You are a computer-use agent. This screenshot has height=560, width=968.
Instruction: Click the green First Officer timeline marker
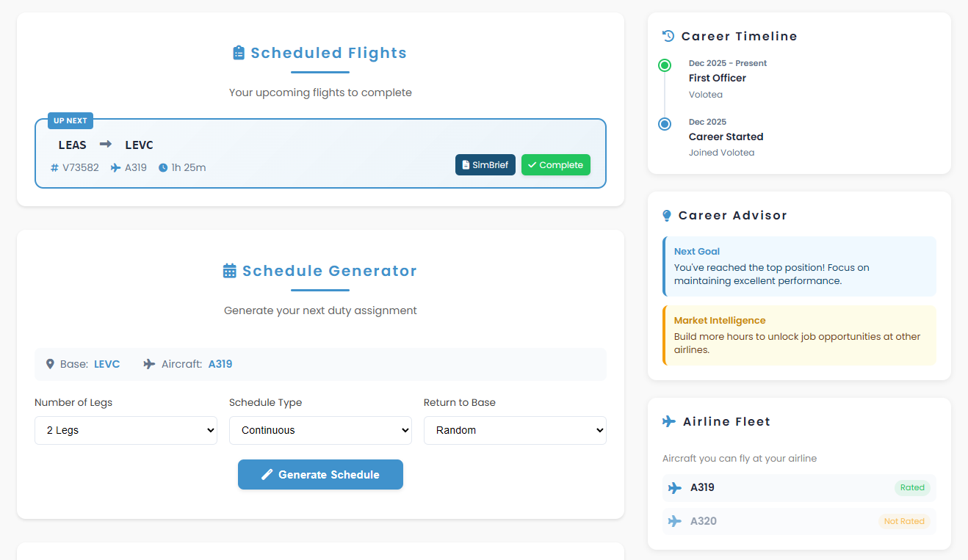pyautogui.click(x=665, y=65)
